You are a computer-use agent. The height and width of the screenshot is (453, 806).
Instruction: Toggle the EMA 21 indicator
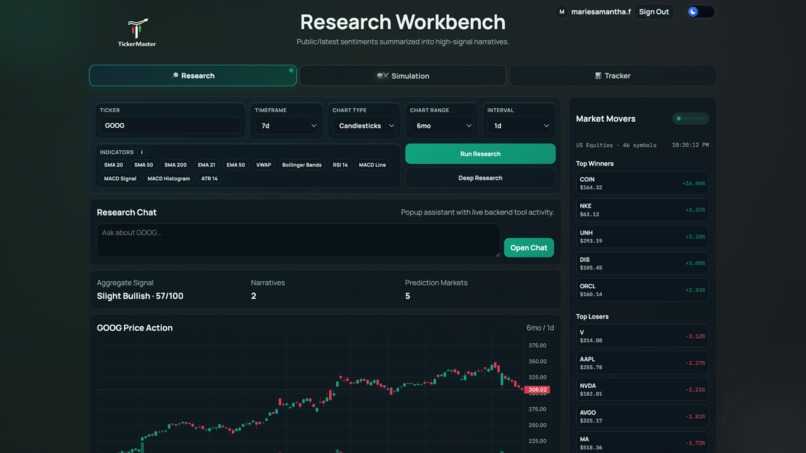(x=206, y=165)
